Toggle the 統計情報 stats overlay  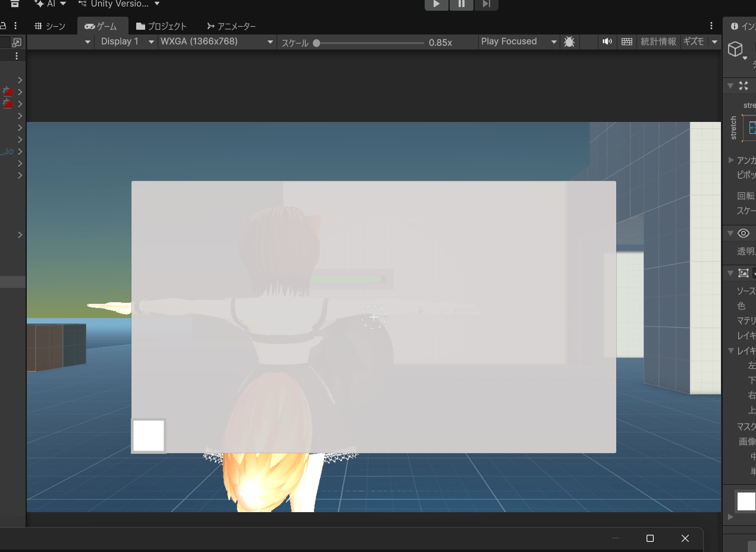658,42
